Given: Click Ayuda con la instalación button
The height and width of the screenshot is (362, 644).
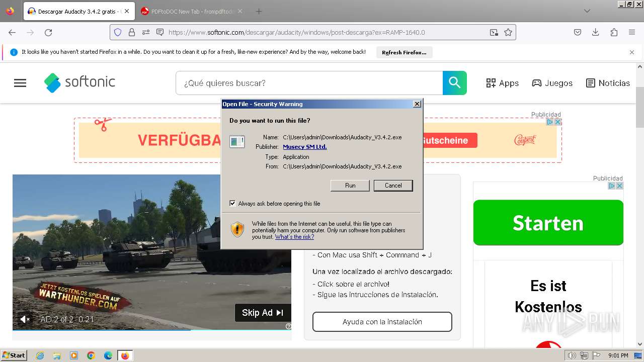Looking at the screenshot, I should tap(382, 322).
